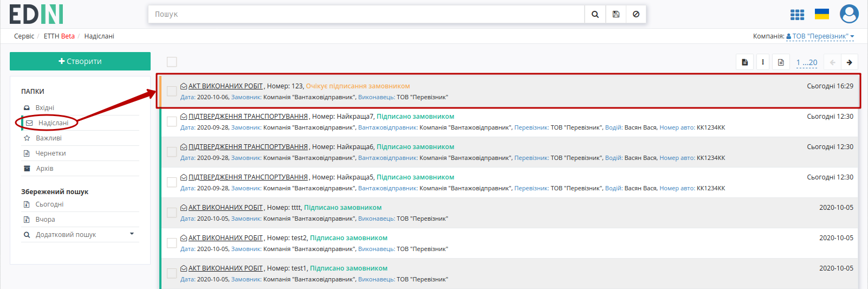Click the save search floppy disk icon
Viewport: 868px width, 289px height.
616,14
